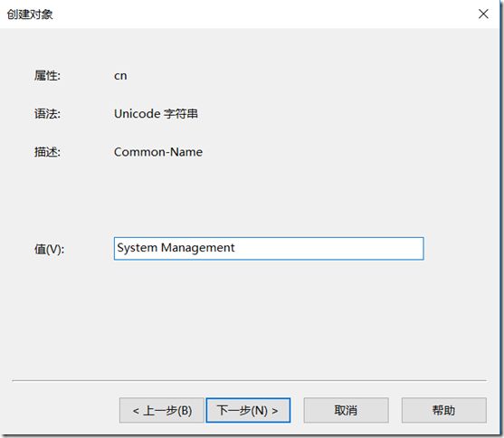Click the 描述: label
Image resolution: width=504 pixels, height=438 pixels.
(x=47, y=152)
